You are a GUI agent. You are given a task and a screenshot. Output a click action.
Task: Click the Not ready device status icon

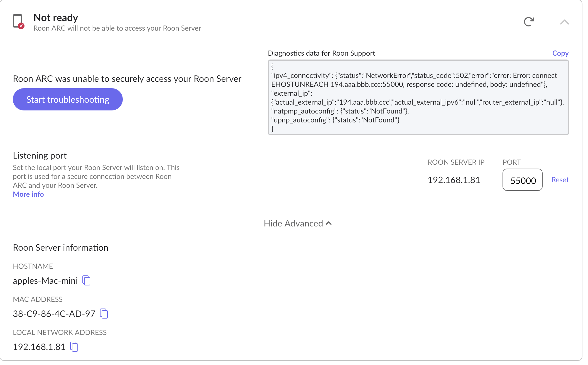tap(18, 21)
